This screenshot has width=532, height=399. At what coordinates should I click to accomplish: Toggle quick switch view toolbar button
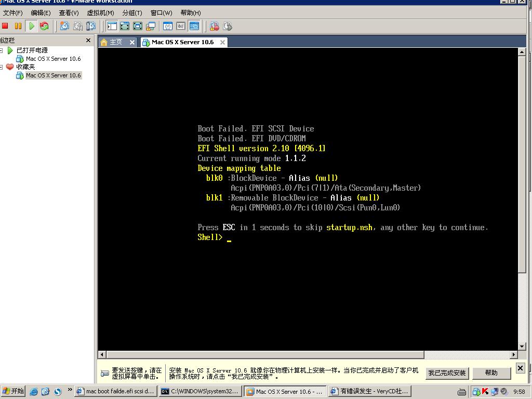pos(125,26)
